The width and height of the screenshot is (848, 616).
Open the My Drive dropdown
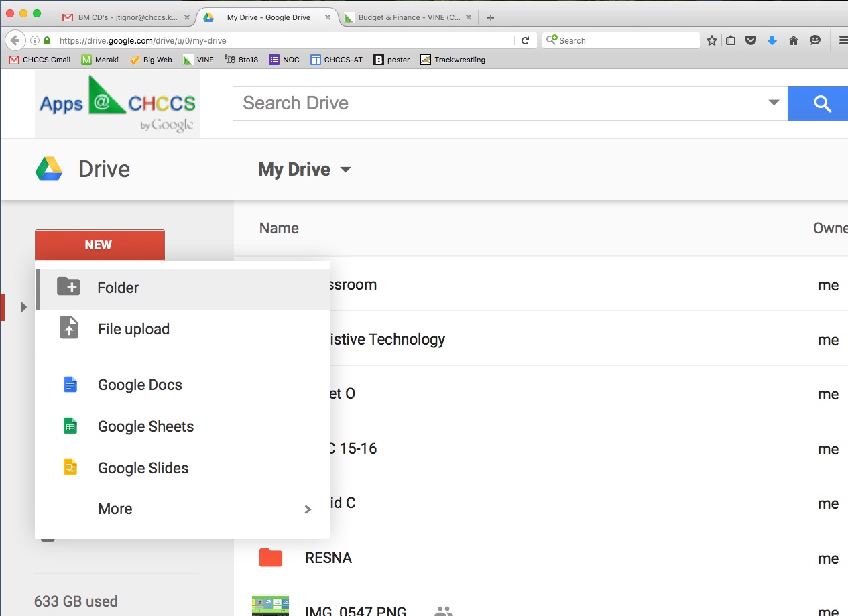point(304,169)
